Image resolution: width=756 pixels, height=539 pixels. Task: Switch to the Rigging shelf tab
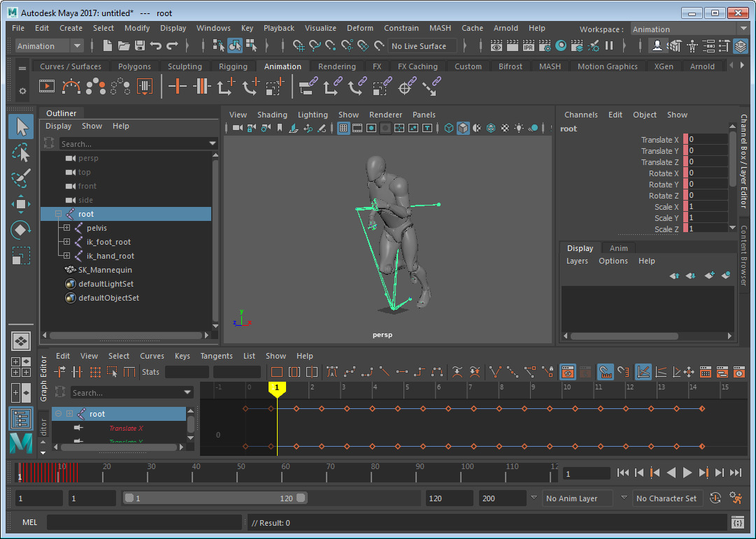pos(233,66)
